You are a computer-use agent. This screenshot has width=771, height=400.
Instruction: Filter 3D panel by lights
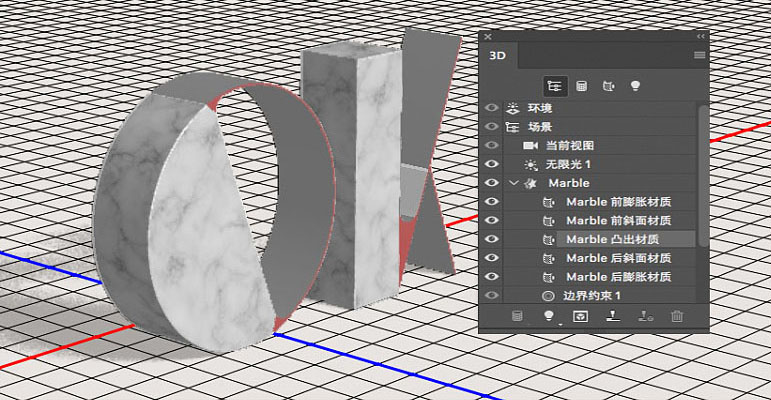635,87
